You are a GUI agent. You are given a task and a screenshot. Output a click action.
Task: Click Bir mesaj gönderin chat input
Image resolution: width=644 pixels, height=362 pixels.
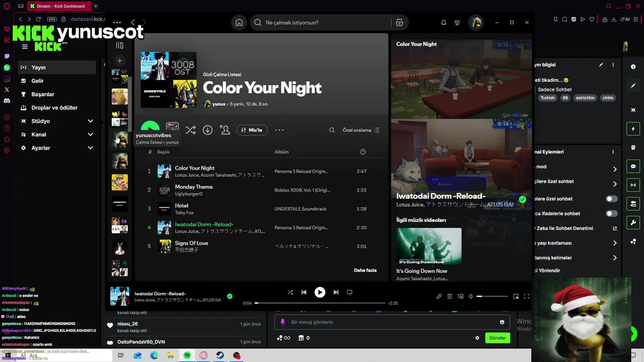pyautogui.click(x=392, y=322)
